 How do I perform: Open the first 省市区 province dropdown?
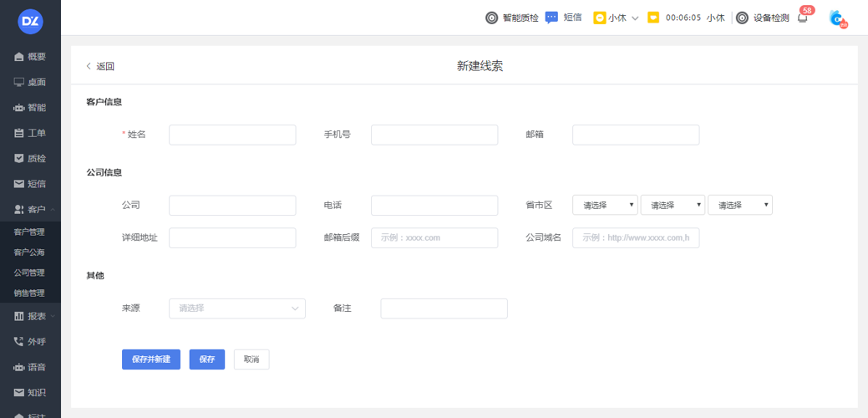tap(605, 205)
